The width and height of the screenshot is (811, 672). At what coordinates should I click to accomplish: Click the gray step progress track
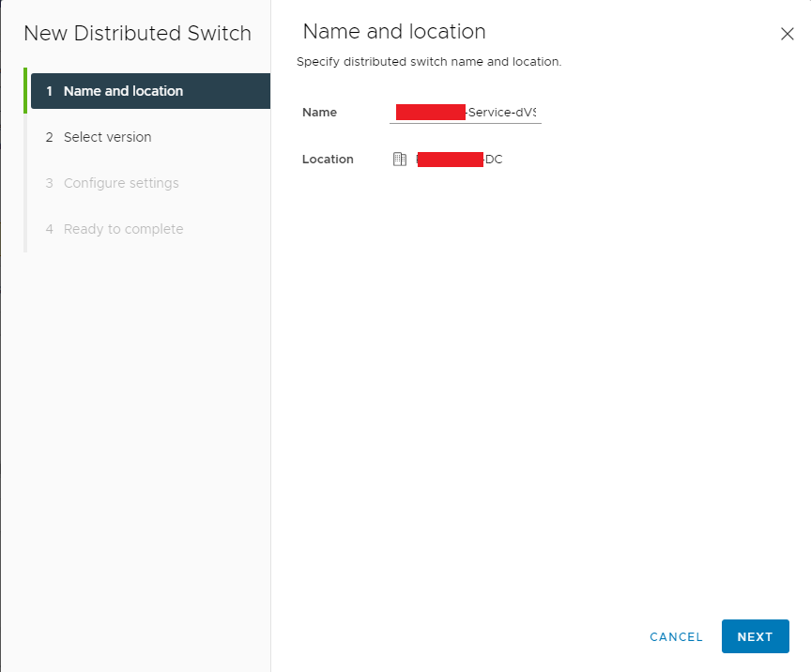tap(25, 183)
